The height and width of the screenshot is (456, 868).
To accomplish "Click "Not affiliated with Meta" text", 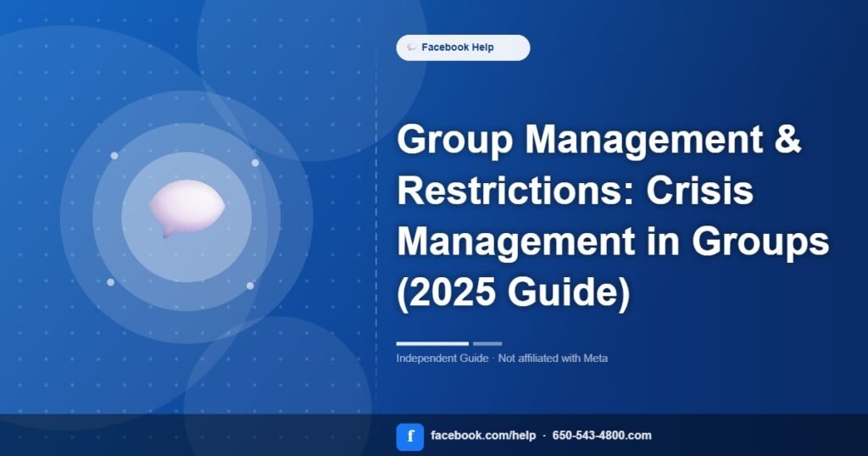I will coord(553,359).
